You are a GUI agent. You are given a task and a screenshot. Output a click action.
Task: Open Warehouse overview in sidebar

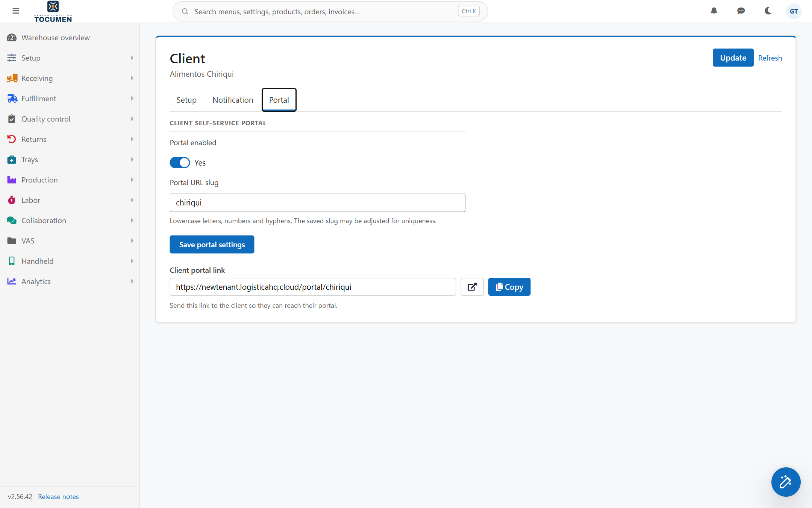pos(70,38)
